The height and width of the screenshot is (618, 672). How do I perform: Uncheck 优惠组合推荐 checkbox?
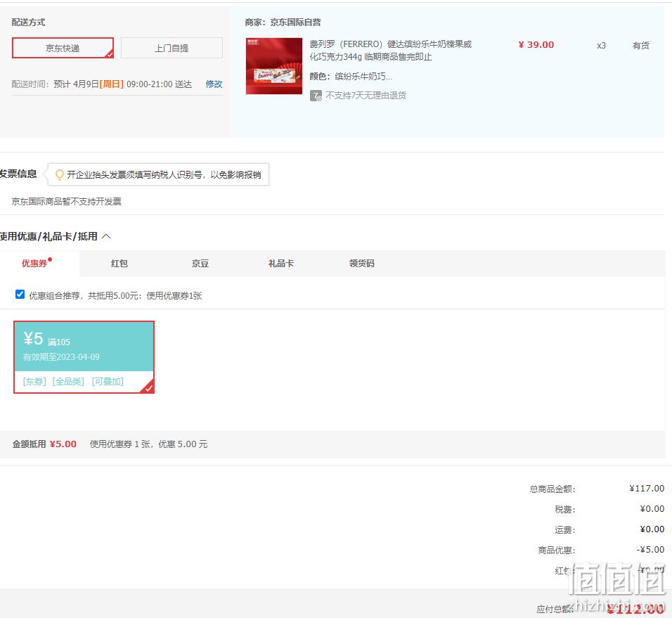(x=20, y=295)
